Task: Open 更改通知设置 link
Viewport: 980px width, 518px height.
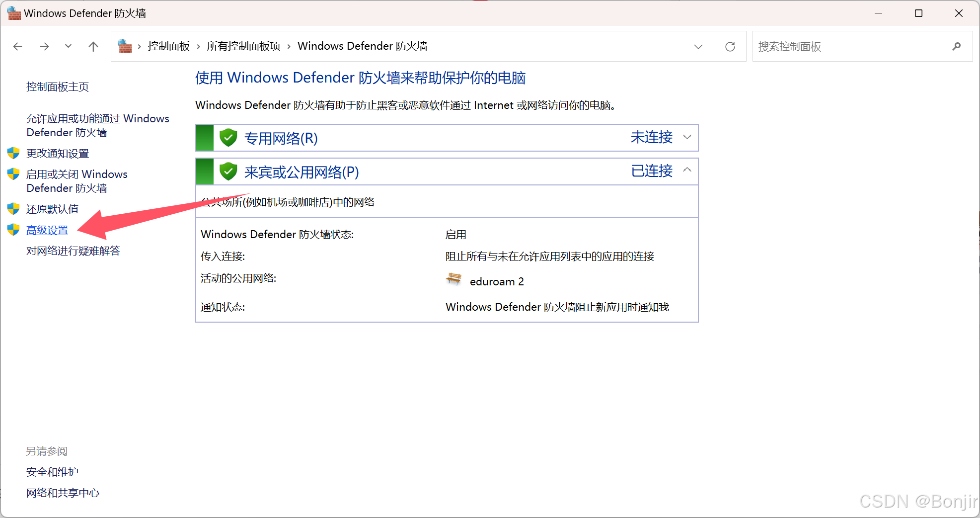Action: pyautogui.click(x=58, y=154)
